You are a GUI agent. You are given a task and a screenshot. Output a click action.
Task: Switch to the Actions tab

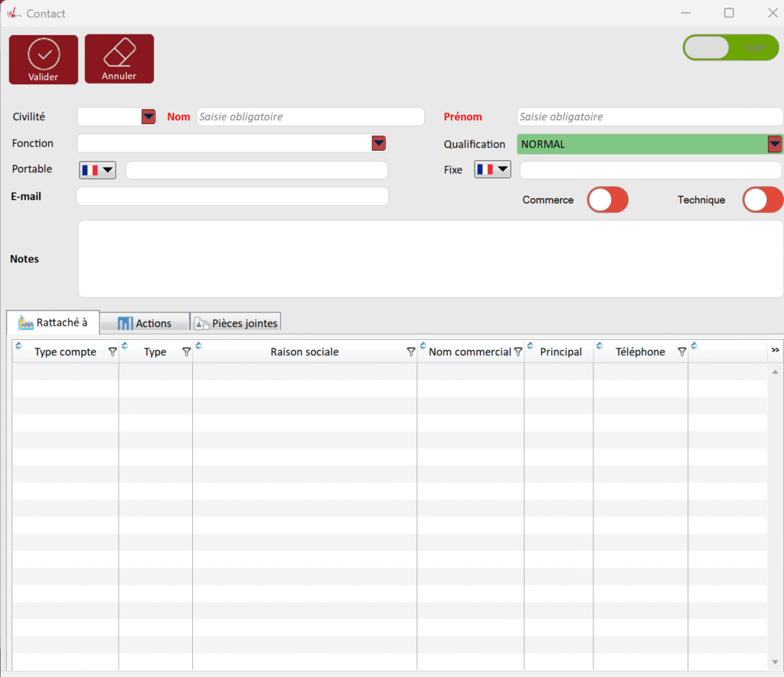point(144,323)
